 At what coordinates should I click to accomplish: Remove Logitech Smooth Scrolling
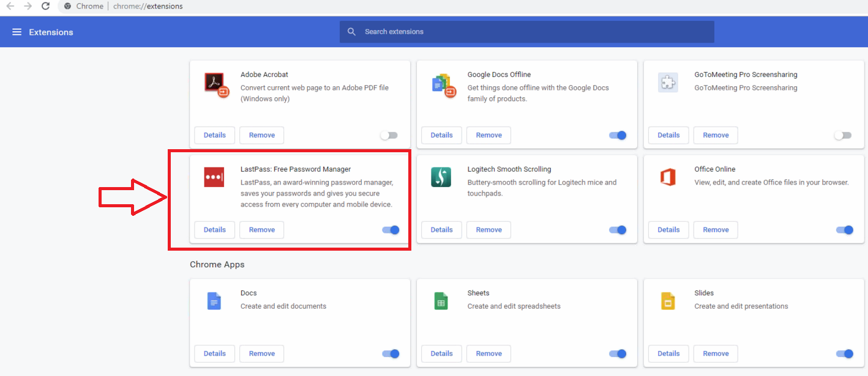(x=488, y=230)
